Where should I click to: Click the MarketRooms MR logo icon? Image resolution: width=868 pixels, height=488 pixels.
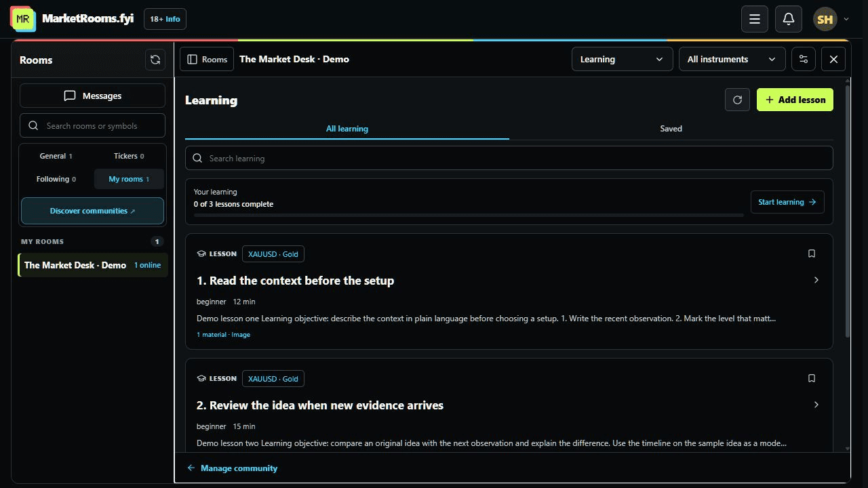click(x=22, y=19)
